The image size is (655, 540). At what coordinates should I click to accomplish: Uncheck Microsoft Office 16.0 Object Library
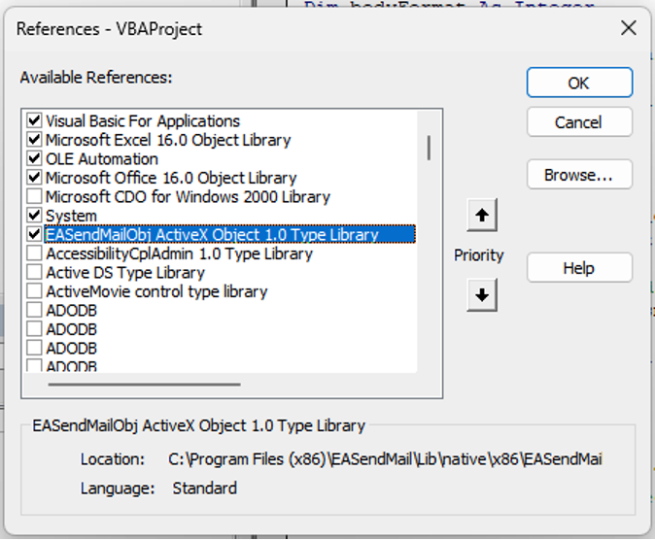[35, 178]
